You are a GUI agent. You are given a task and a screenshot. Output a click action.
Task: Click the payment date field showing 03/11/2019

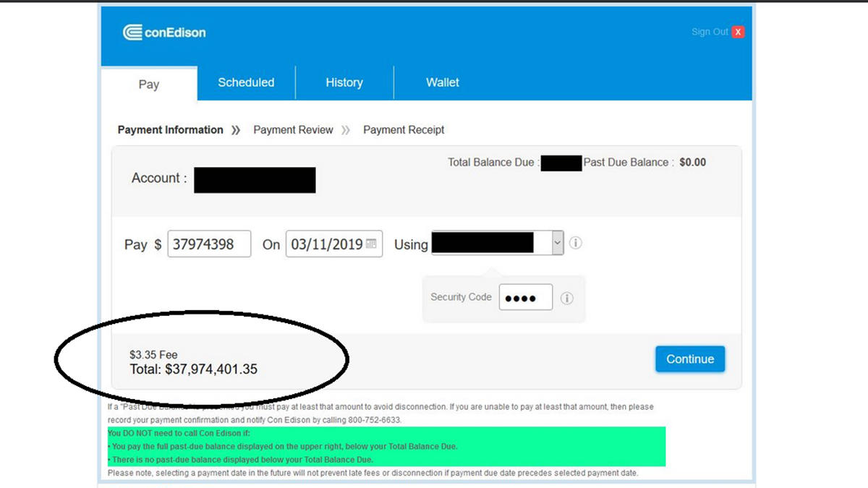tap(327, 244)
